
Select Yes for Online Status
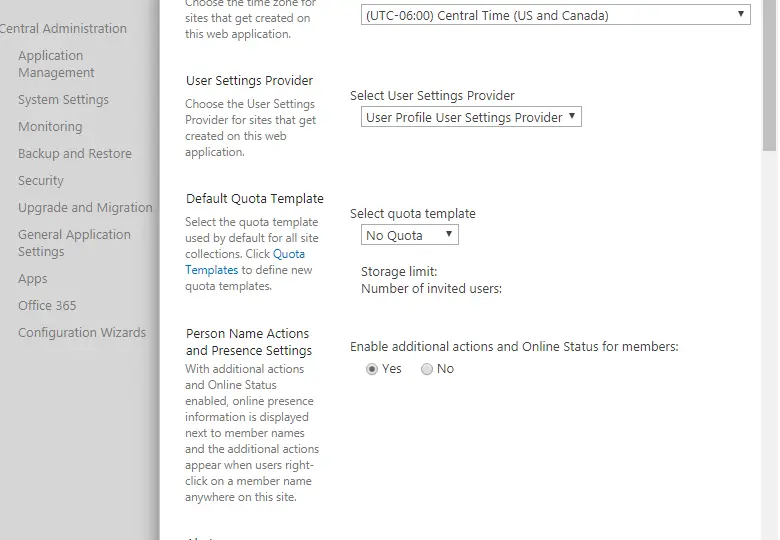pyautogui.click(x=372, y=369)
